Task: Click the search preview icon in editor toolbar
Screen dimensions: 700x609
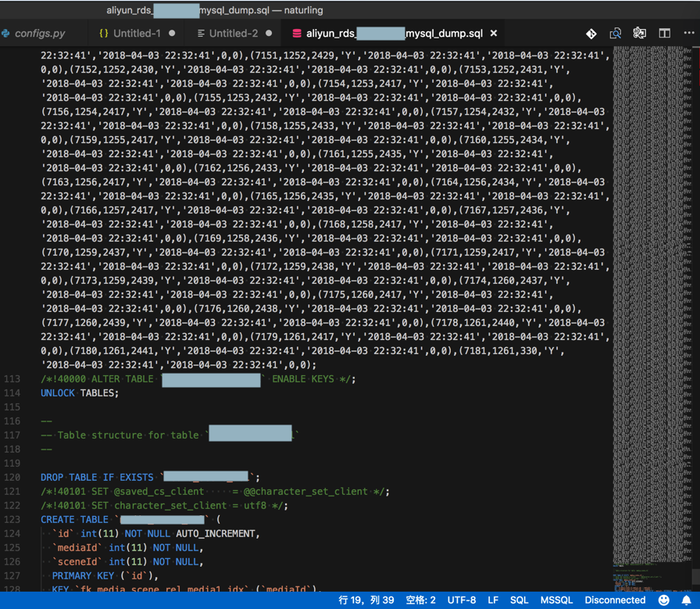Action: point(616,34)
